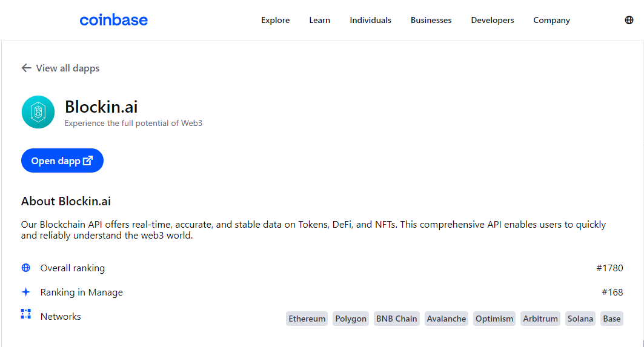644x347 pixels.
Task: Click the Networks grid icon
Action: point(26,314)
